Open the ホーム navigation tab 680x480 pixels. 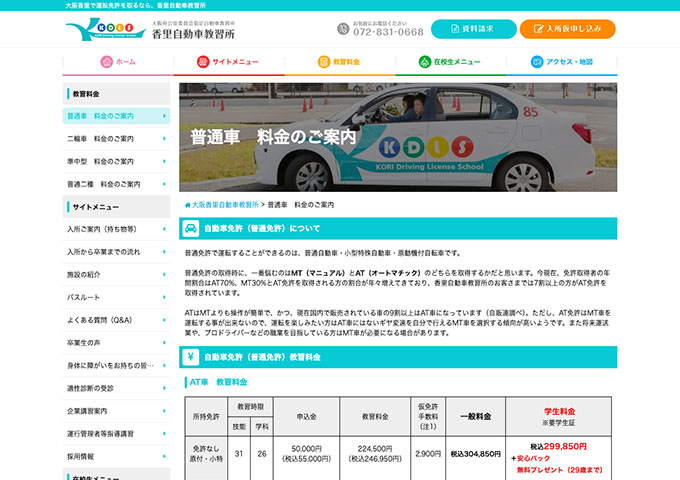pos(118,62)
